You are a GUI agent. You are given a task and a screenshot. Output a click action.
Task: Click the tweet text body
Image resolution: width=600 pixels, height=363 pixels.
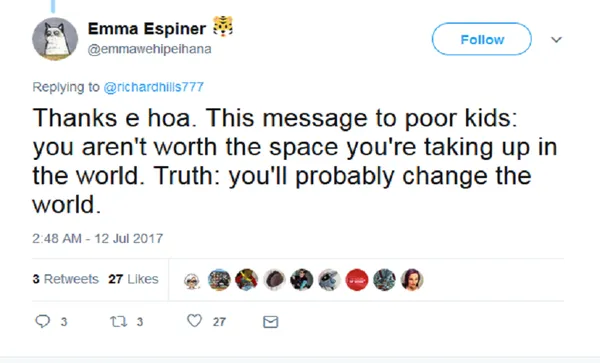(295, 161)
